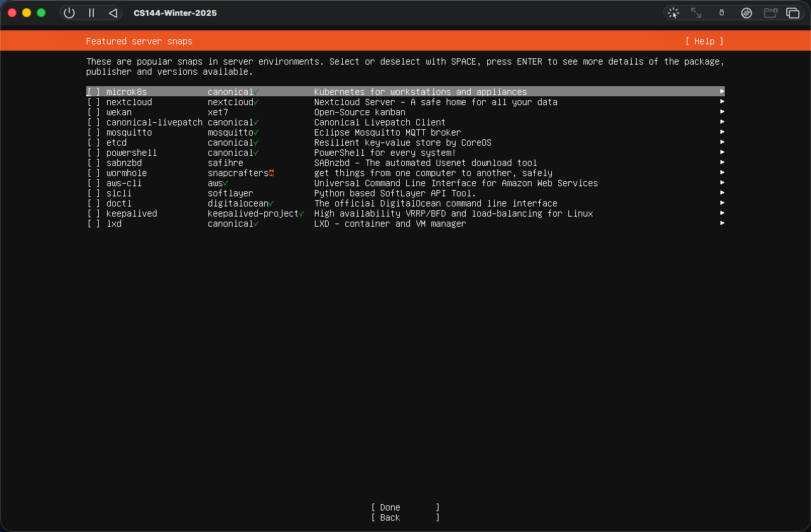Open the aws-cli row details arrow

tap(722, 183)
